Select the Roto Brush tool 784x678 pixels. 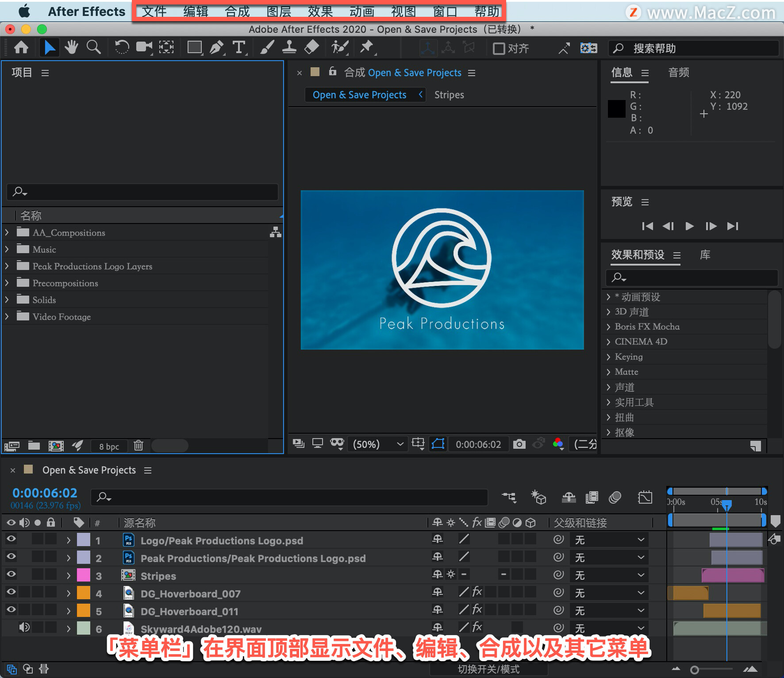[x=340, y=47]
